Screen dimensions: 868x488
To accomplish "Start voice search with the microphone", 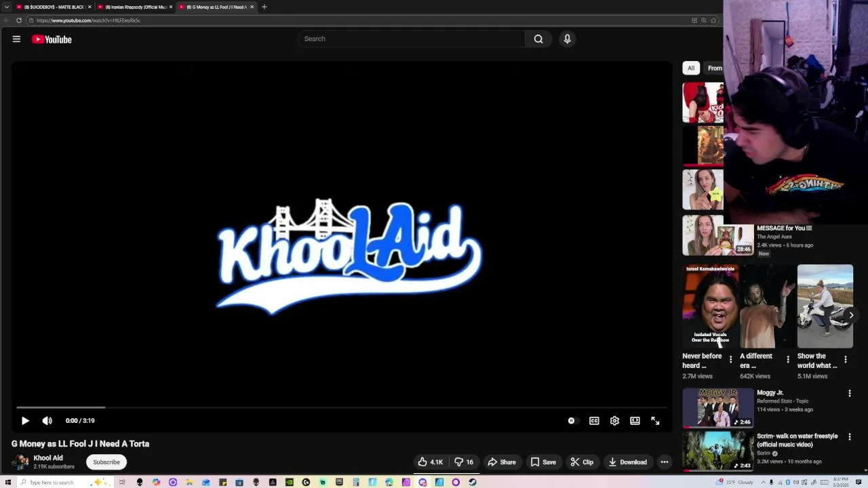I will (568, 39).
